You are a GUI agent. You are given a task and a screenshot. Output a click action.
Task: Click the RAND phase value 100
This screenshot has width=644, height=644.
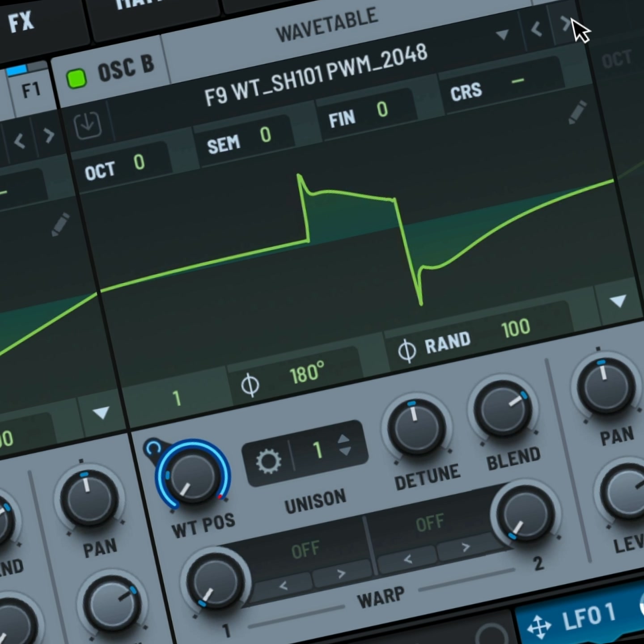coord(516,328)
